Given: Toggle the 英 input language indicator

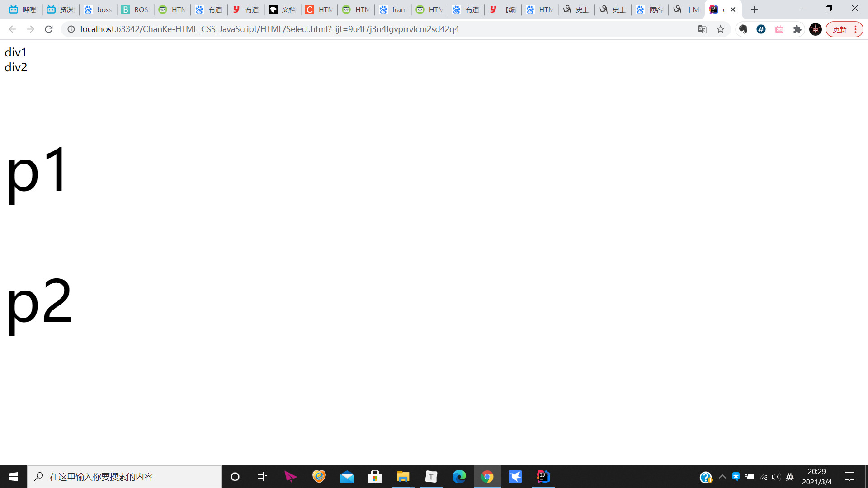Looking at the screenshot, I should pyautogui.click(x=790, y=477).
